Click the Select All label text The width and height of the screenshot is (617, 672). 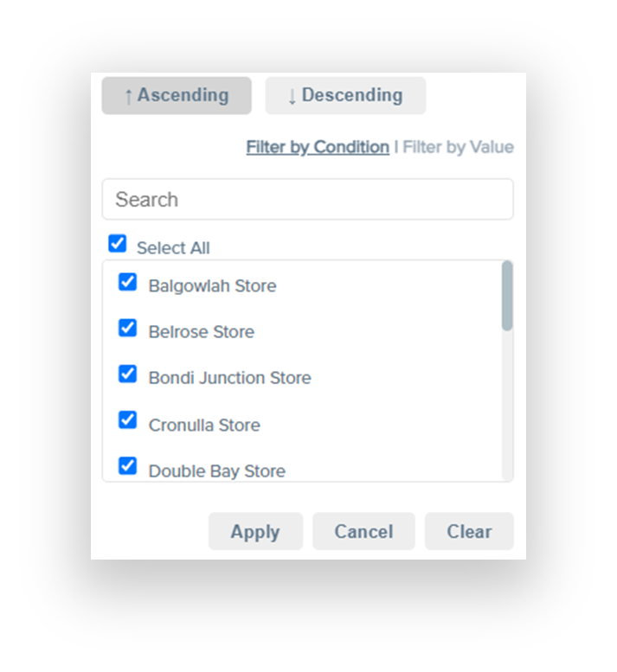click(173, 248)
